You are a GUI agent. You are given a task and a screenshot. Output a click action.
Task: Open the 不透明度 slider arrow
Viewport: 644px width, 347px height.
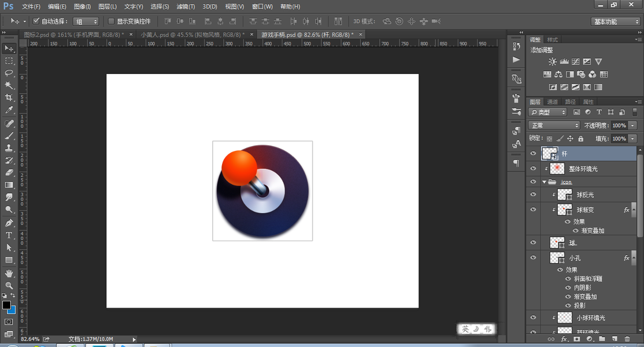coord(632,125)
